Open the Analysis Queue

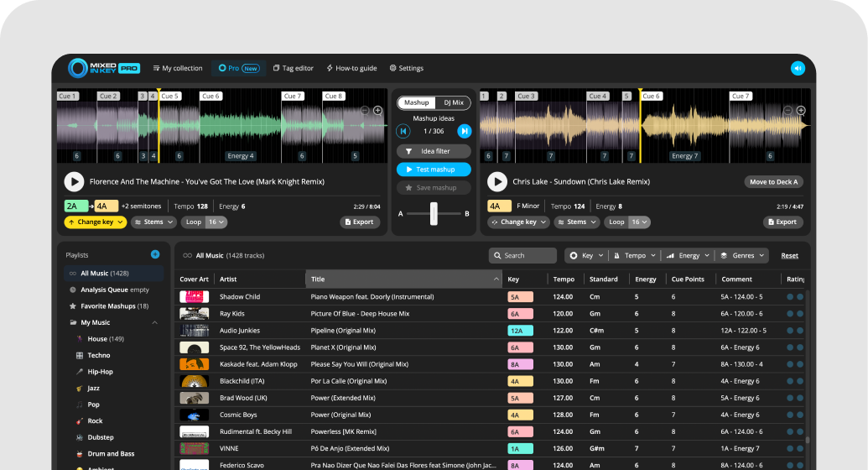pos(114,290)
